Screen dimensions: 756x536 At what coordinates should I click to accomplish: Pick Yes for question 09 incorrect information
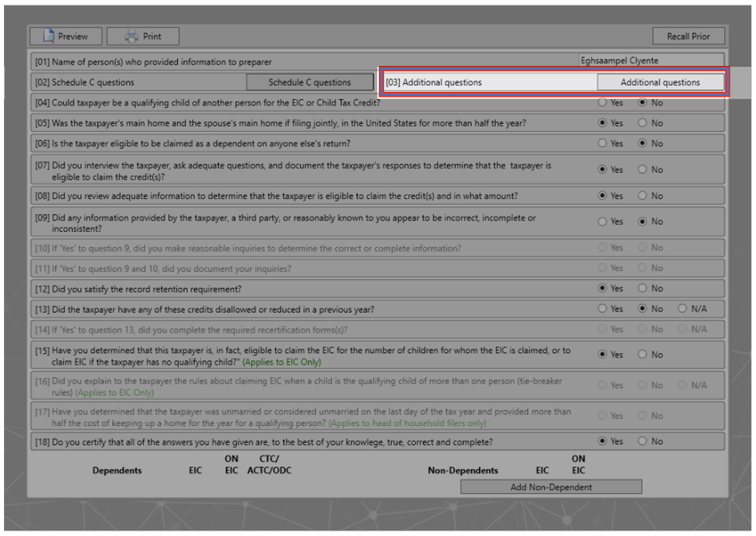point(602,221)
